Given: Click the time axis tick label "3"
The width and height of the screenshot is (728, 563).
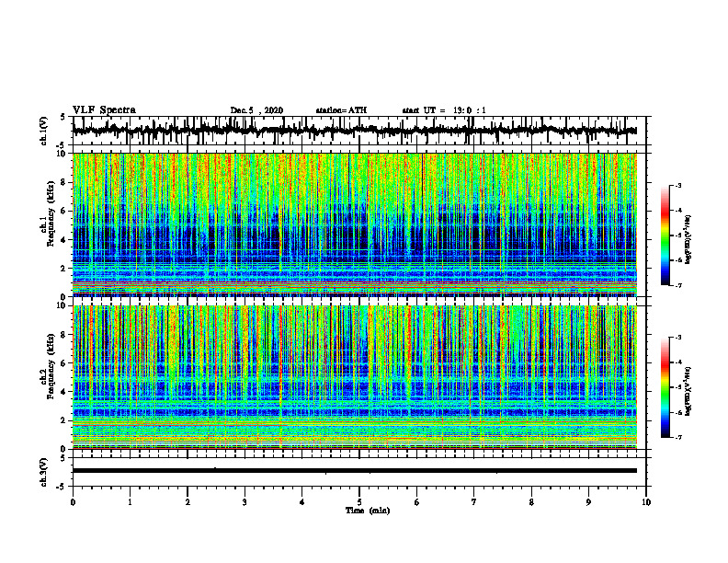Looking at the screenshot, I should [245, 502].
